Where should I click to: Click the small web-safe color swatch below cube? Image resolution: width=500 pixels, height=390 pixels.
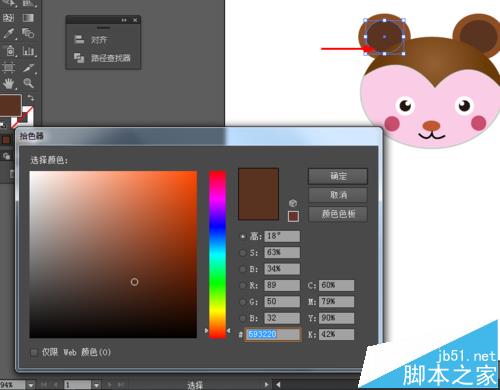coord(293,216)
